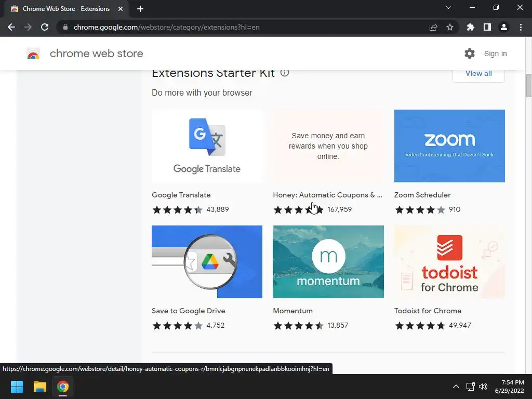Image resolution: width=532 pixels, height=399 pixels.
Task: Open the taskbar clock and date
Action: pos(510,387)
